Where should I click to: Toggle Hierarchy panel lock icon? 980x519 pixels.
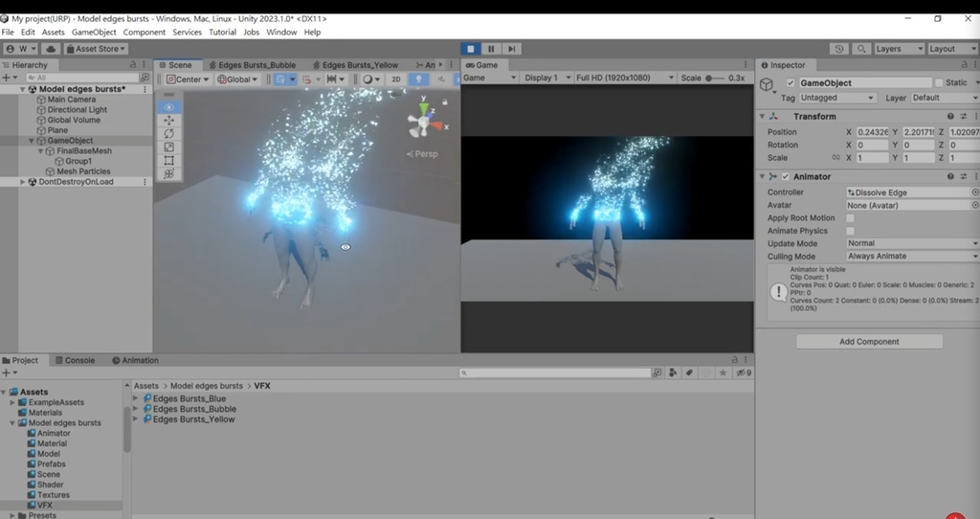click(132, 64)
